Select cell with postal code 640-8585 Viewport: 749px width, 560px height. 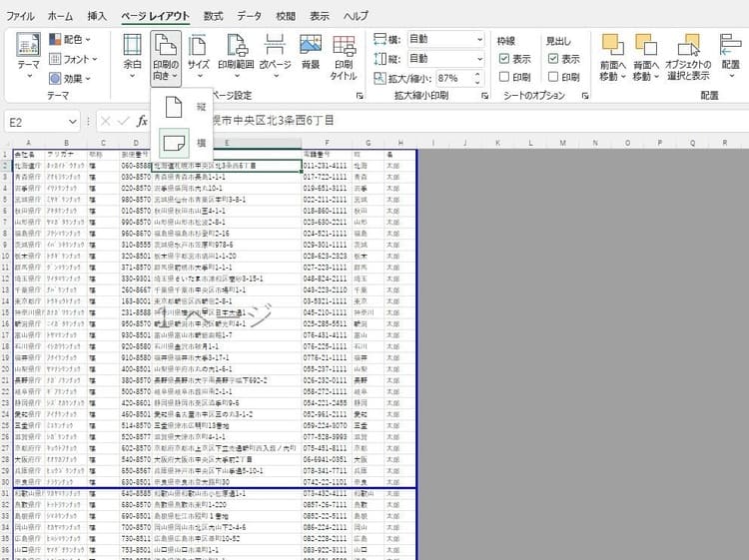[135, 494]
